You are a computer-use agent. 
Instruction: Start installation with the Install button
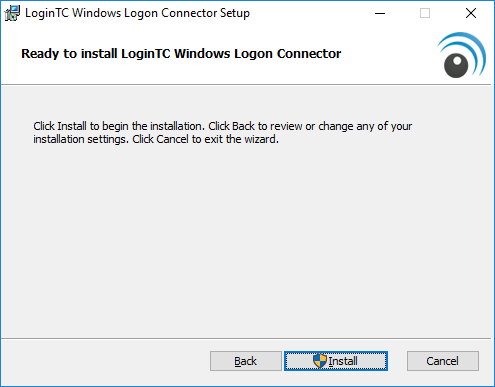(336, 361)
